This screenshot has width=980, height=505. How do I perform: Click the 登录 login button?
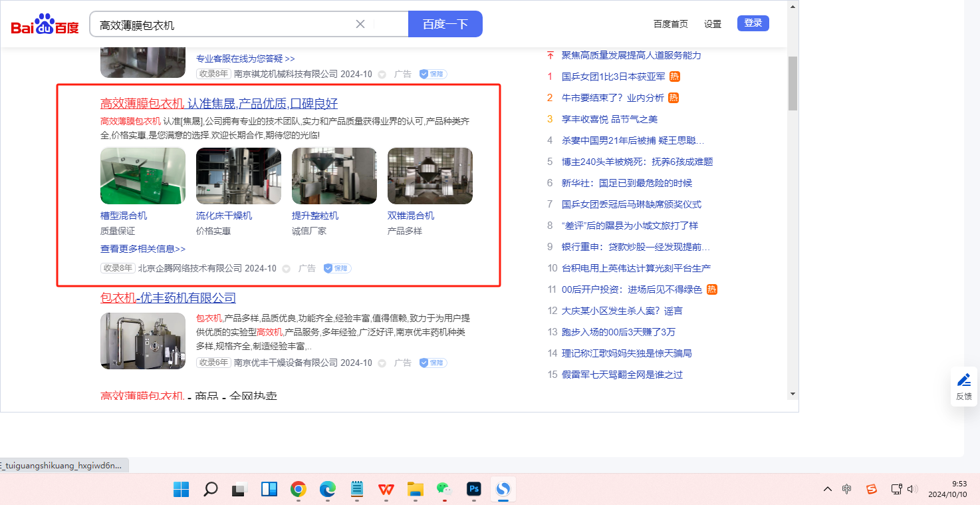[x=753, y=23]
